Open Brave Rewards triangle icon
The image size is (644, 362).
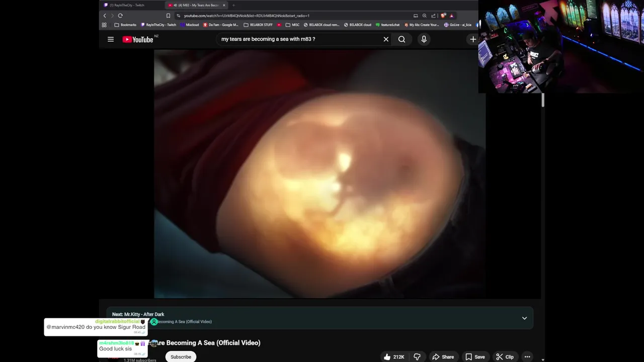(x=451, y=16)
